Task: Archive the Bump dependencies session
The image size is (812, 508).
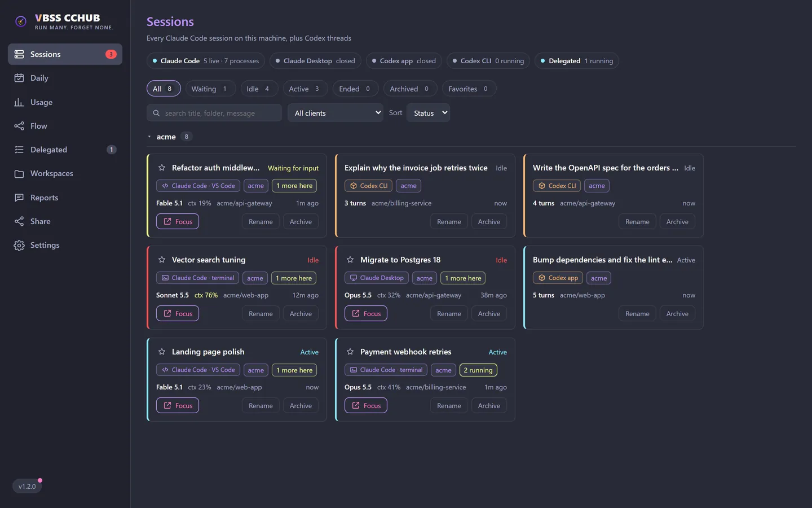Action: pyautogui.click(x=677, y=314)
